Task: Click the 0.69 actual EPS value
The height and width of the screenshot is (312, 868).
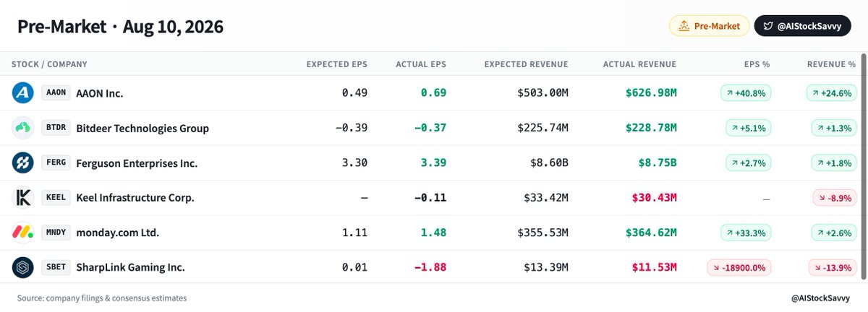Action: [433, 93]
